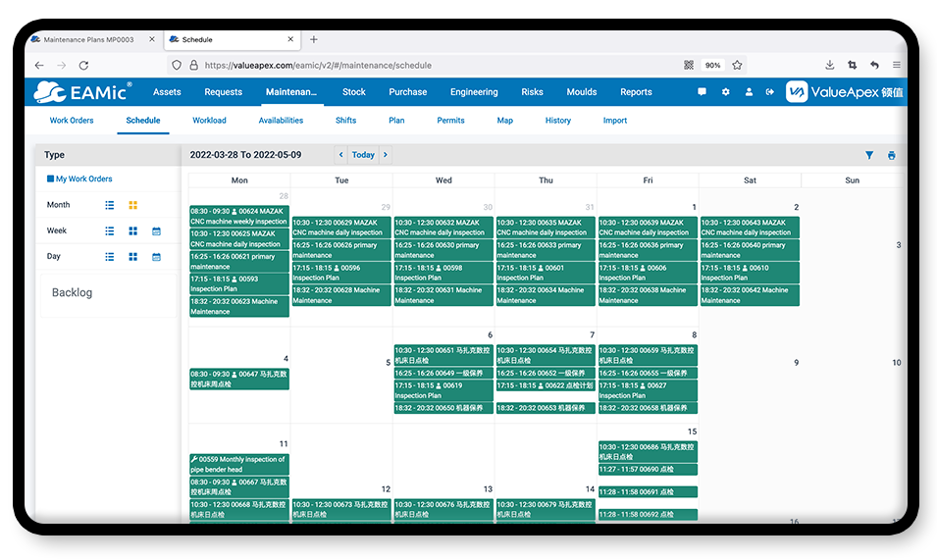This screenshot has width=937, height=560.
Task: Open Saturday event 00610 Inspection Plan
Action: (750, 273)
